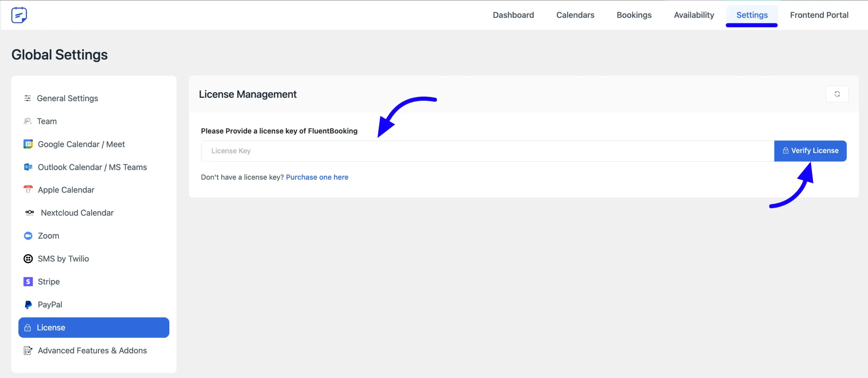Viewport: 868px width, 378px height.
Task: Click the Google Calendar icon
Action: (28, 144)
